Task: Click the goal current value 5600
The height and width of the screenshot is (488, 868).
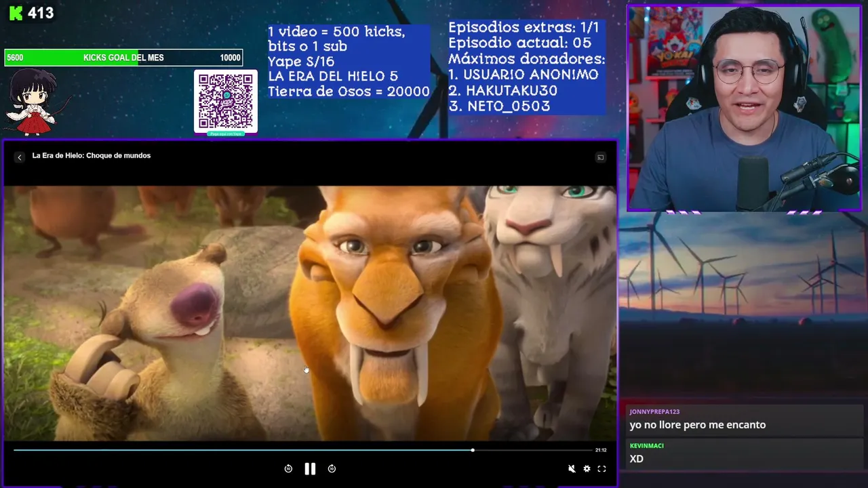Action: (x=15, y=58)
